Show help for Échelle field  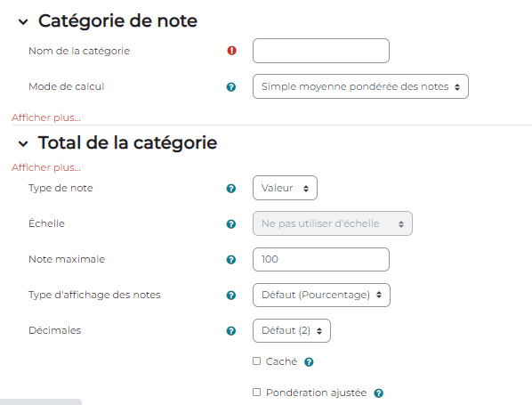point(231,224)
